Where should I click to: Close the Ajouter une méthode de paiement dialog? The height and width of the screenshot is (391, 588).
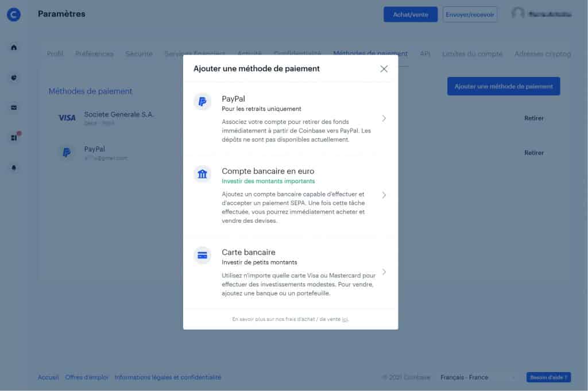pyautogui.click(x=384, y=68)
